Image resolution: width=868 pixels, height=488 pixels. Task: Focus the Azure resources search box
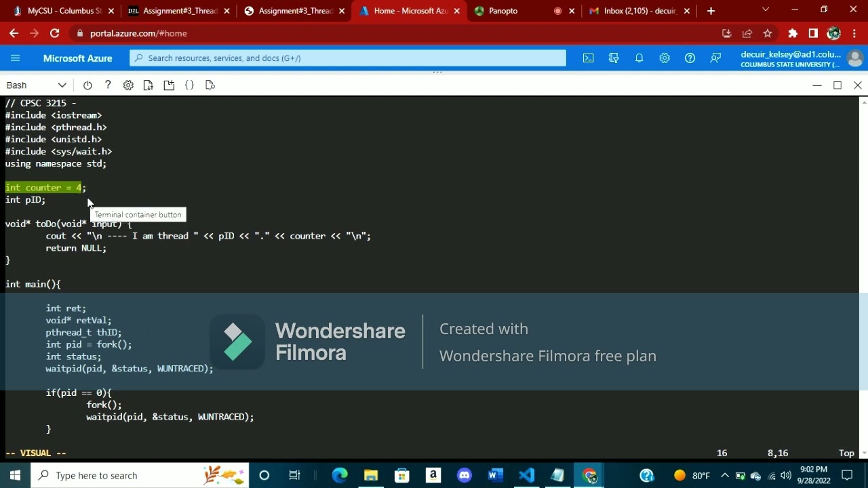pyautogui.click(x=348, y=58)
